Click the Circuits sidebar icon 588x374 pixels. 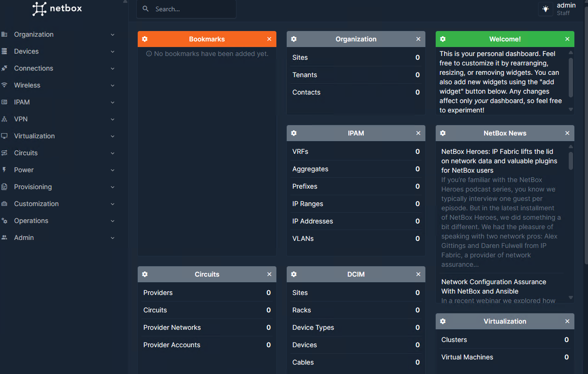[4, 153]
